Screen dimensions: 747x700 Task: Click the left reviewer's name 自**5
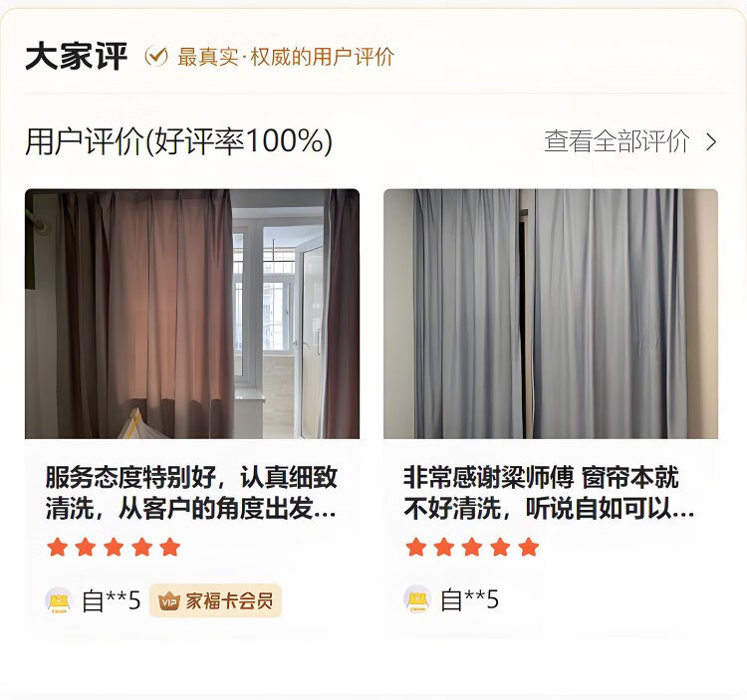tap(112, 600)
